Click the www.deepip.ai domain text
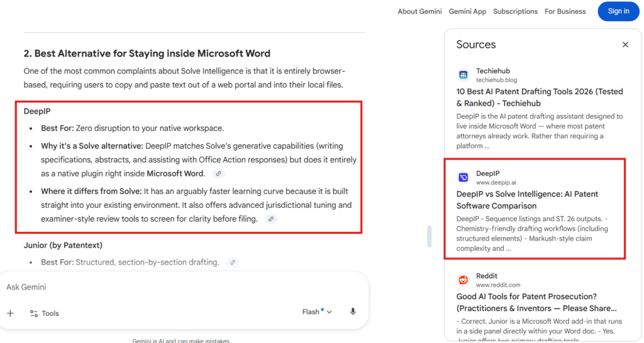This screenshot has width=644, height=343. 496,182
